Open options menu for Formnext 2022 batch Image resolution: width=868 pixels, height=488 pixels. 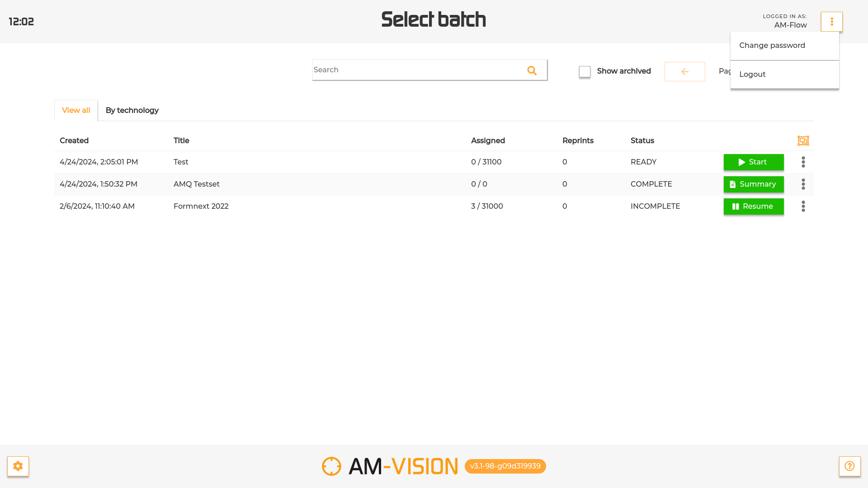coord(803,206)
